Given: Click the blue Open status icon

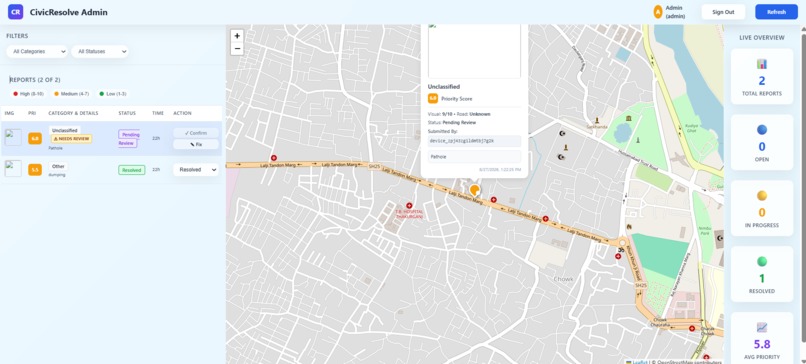Looking at the screenshot, I should 762,130.
